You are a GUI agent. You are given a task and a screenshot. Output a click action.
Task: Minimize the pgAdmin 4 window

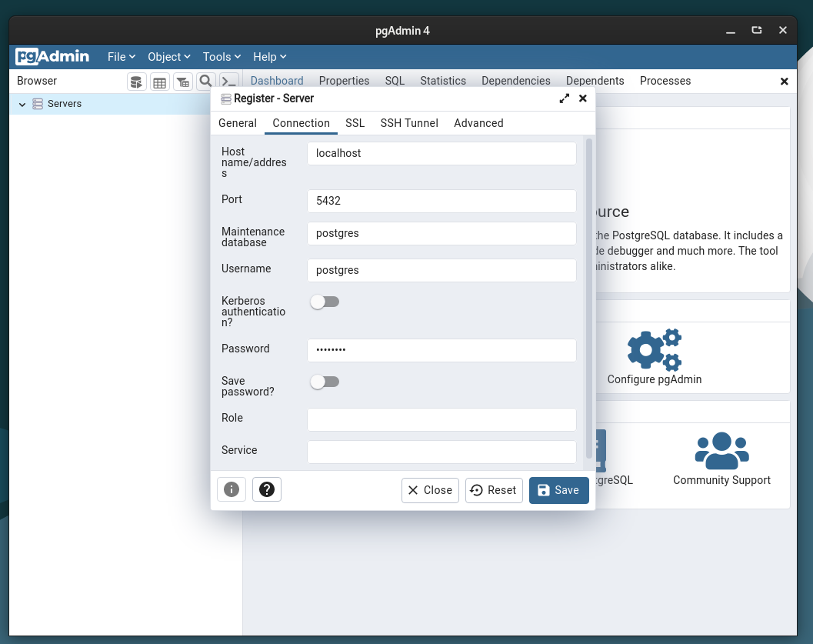(731, 31)
